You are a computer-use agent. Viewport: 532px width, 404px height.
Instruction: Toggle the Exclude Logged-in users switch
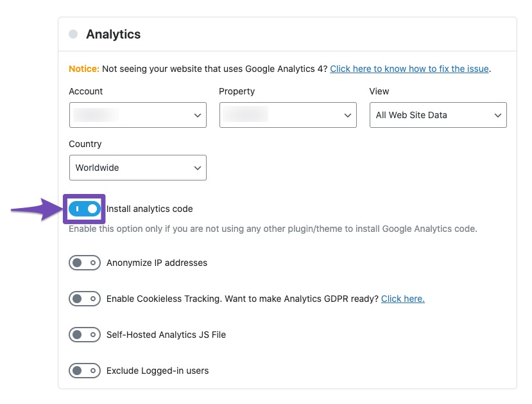tap(85, 371)
